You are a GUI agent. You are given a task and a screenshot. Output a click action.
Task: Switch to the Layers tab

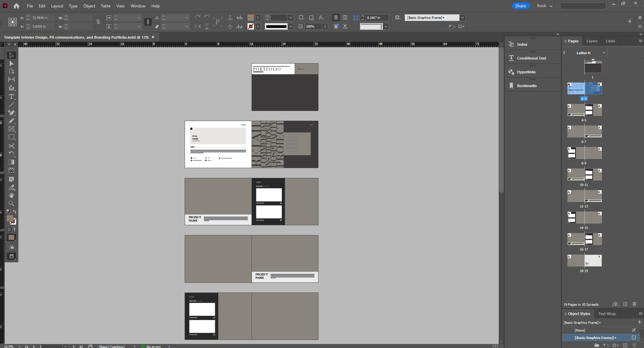[x=592, y=41]
